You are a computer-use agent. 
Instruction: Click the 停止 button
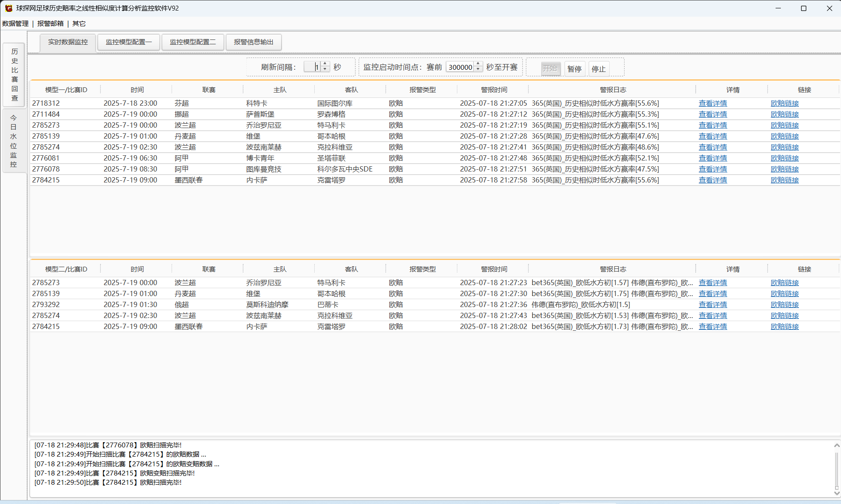pyautogui.click(x=599, y=69)
